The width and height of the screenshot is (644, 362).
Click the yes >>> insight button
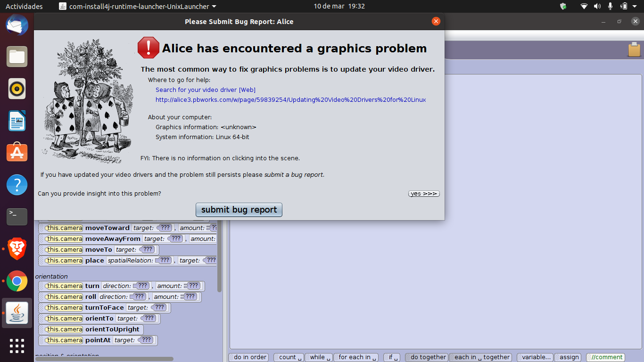coord(424,194)
